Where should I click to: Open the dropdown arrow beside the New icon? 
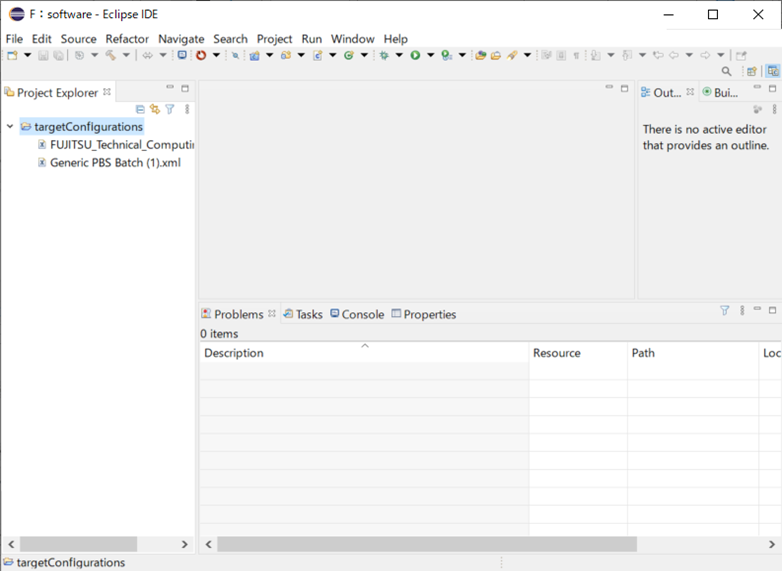[x=28, y=55]
